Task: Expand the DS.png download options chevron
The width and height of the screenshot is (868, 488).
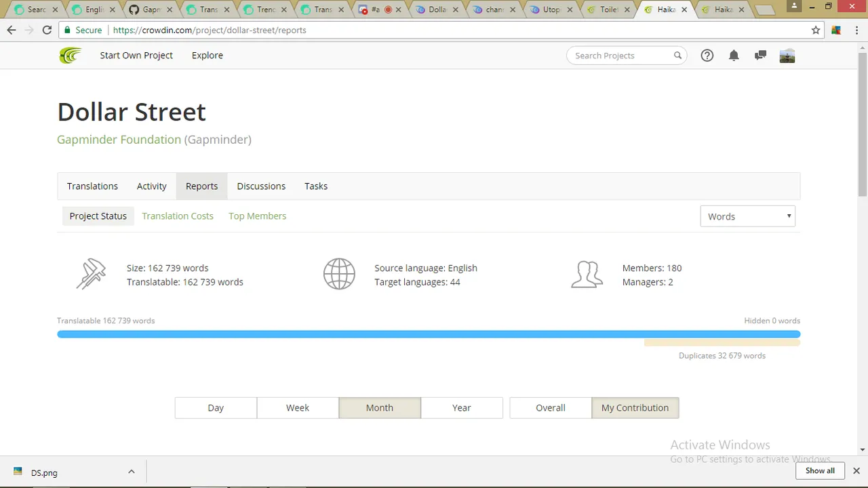Action: coord(132,472)
